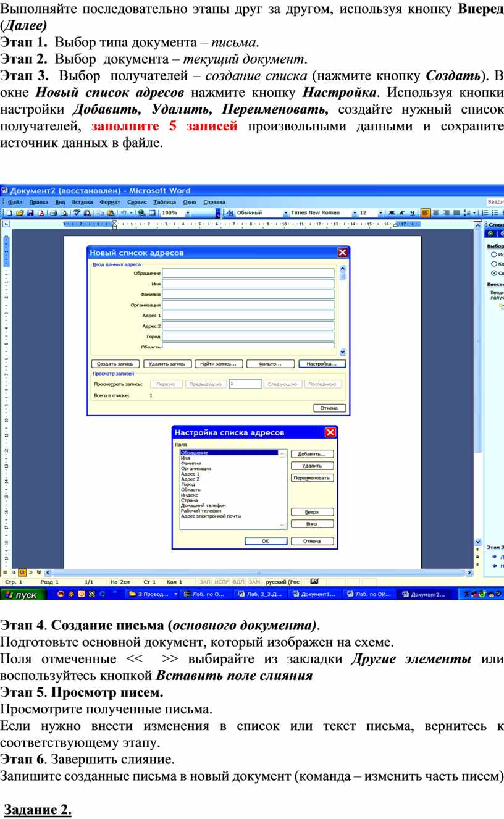Screen dimensions: 504x819
Task: Click the Добавить button
Action: click(312, 454)
